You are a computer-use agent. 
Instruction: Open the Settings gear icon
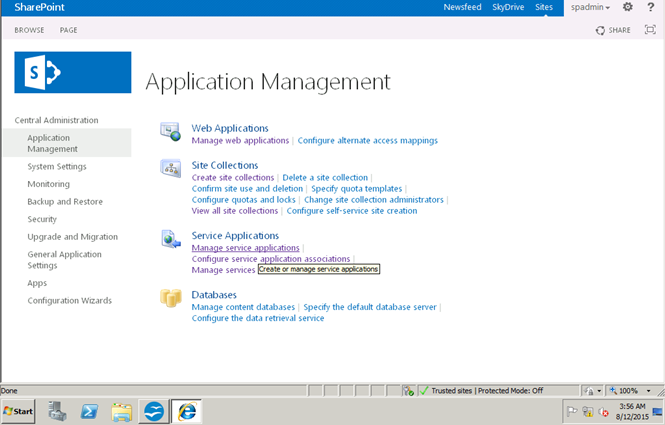click(x=628, y=7)
